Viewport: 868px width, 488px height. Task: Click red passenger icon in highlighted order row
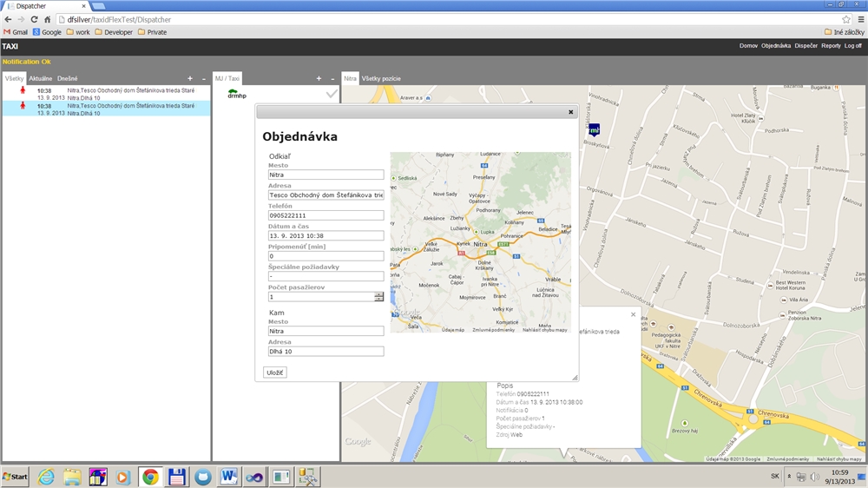(23, 105)
